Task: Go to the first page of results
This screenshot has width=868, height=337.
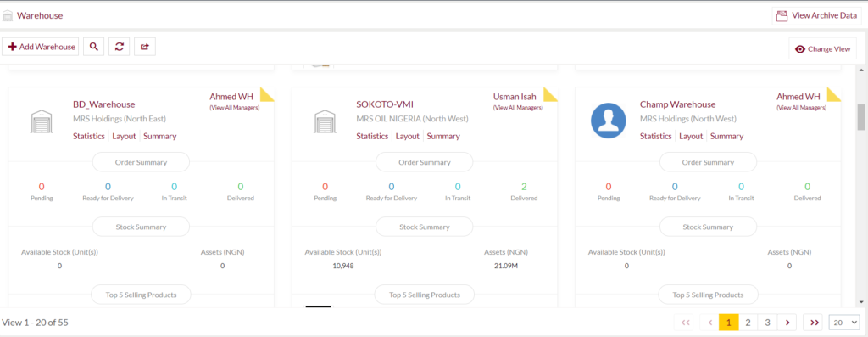Action: pos(684,322)
